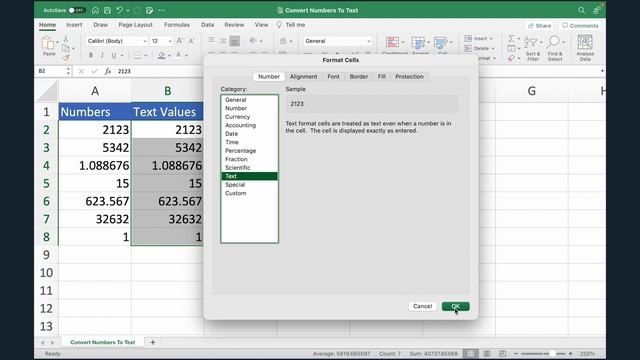Image resolution: width=640 pixels, height=360 pixels.
Task: Undo the last action
Action: tap(119, 10)
